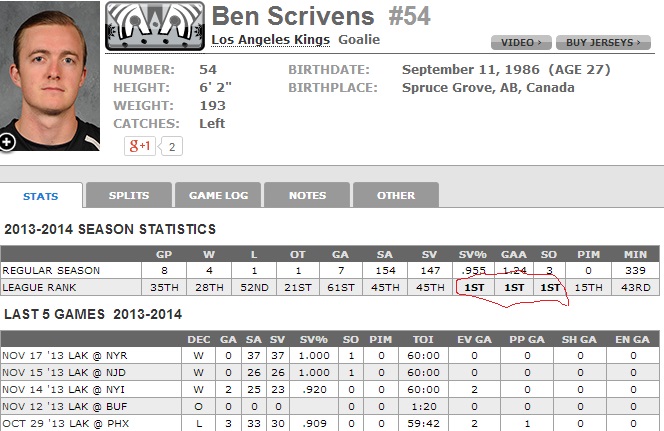The height and width of the screenshot is (431, 664).
Task: Switch to the NOTES tab
Action: (307, 195)
